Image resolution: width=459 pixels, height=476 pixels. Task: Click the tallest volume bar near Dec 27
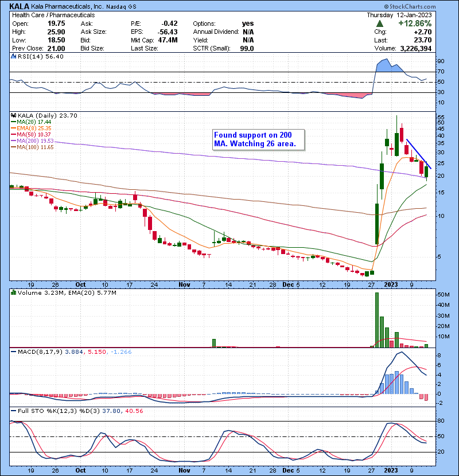tap(377, 320)
